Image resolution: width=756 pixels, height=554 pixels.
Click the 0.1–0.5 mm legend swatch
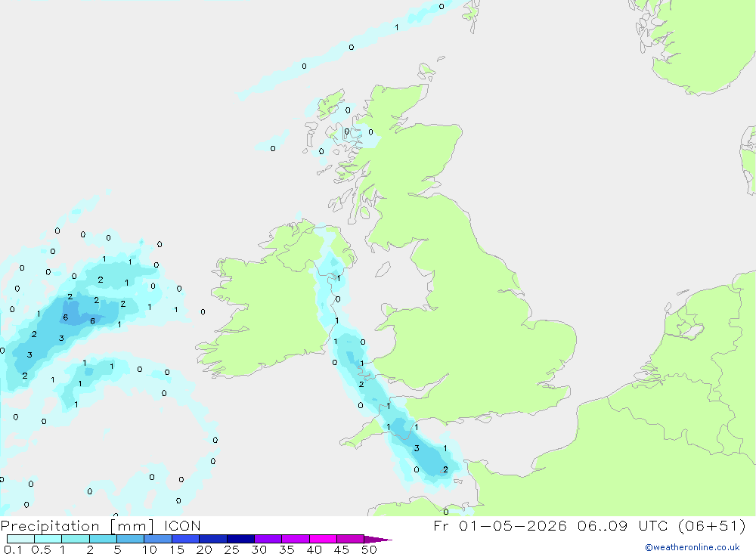pos(20,539)
